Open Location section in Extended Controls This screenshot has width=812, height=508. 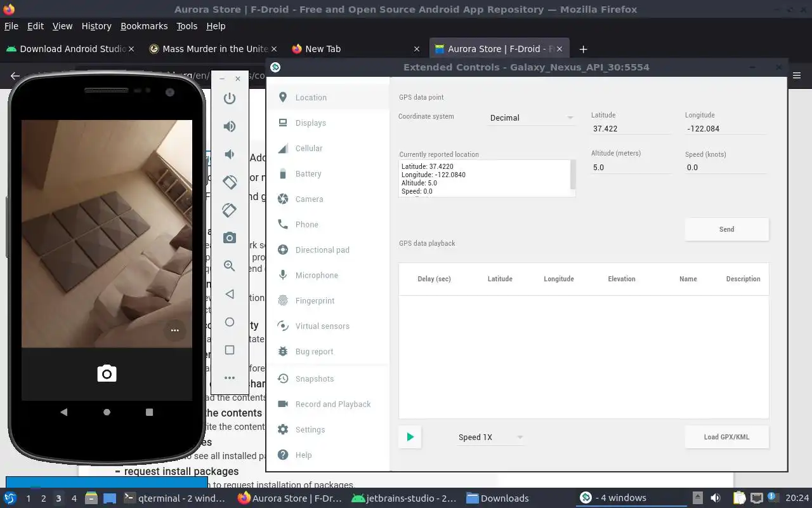click(x=328, y=97)
